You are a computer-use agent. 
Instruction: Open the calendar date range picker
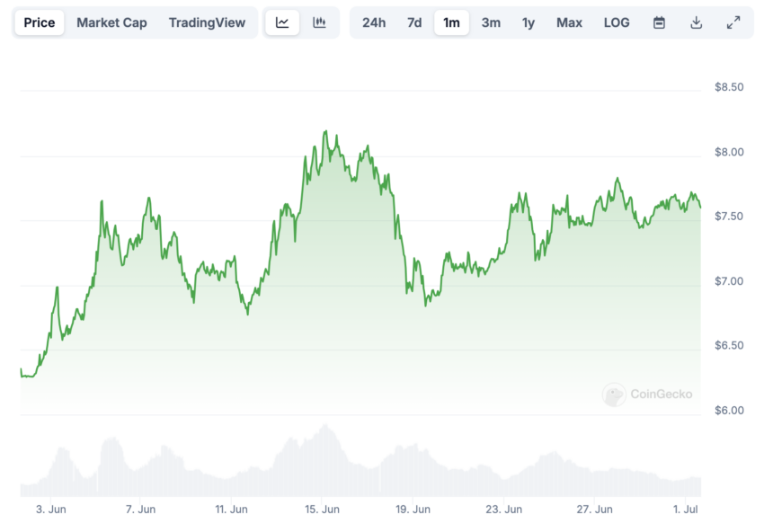[x=659, y=22]
